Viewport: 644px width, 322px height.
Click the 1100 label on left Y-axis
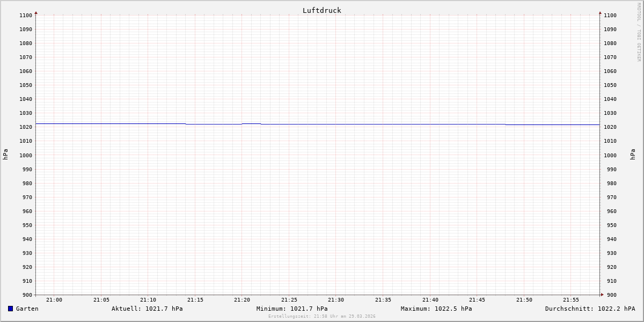pos(26,15)
